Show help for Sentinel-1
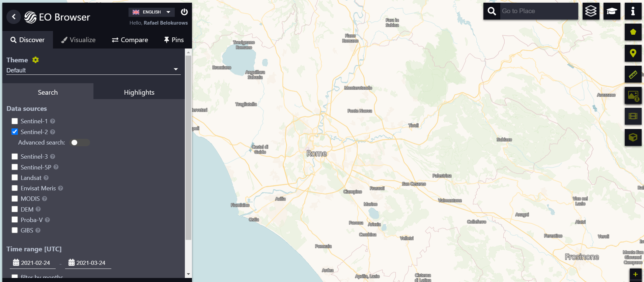 tap(53, 121)
